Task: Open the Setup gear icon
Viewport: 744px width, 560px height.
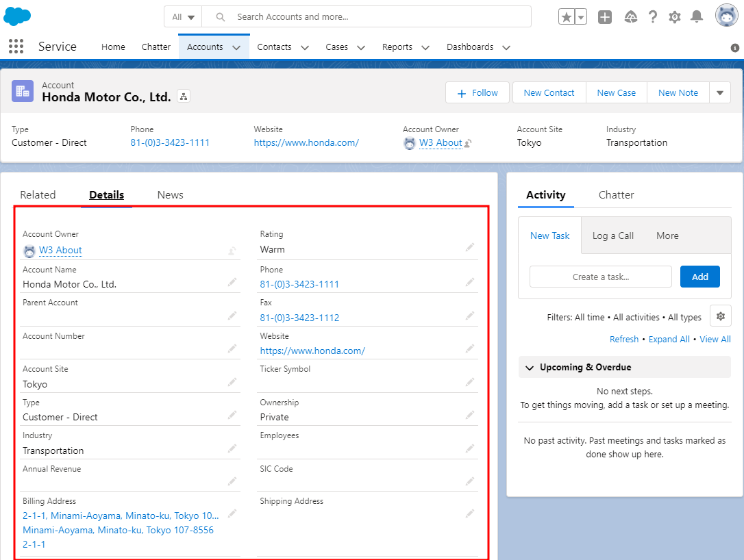Action: pyautogui.click(x=675, y=17)
